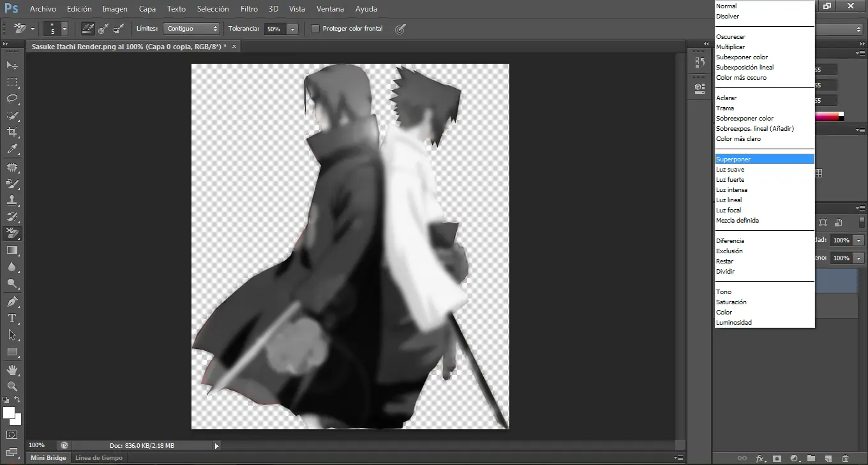The width and height of the screenshot is (868, 465).
Task: Toggle sample once mode
Action: (103, 29)
